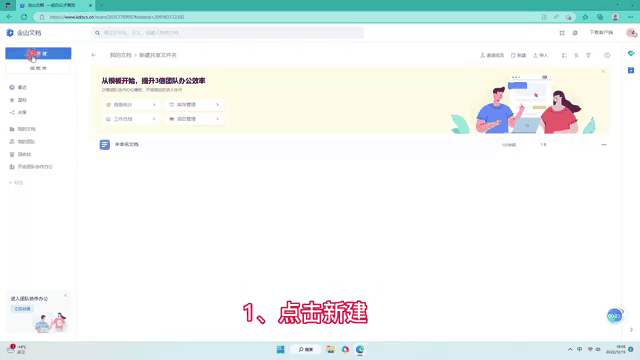Click the 金山文档 logo
Screen dimensions: 640x360
tap(24, 33)
